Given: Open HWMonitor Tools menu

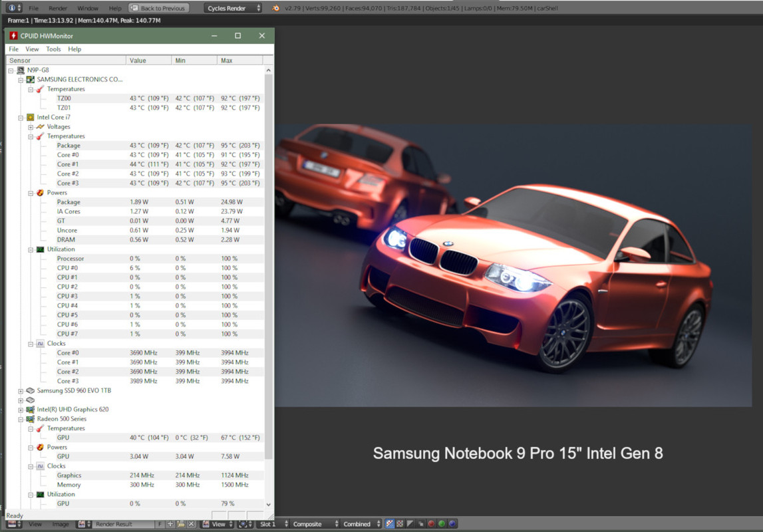Looking at the screenshot, I should pos(53,49).
